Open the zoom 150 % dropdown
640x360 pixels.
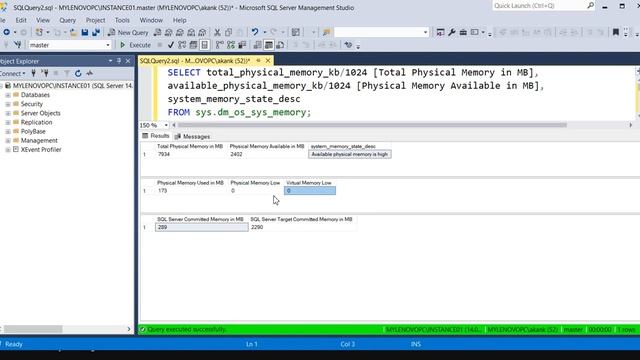point(166,125)
